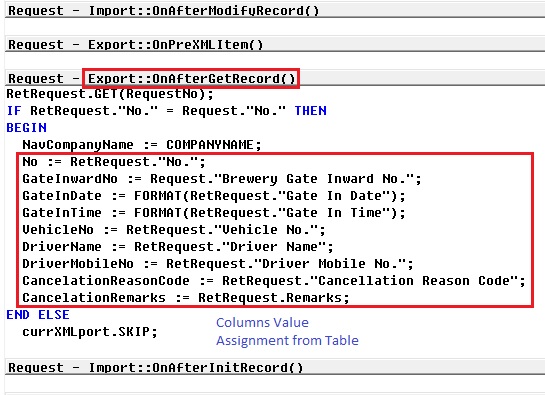Click the NavCompanyName := COMPANYNAME; line
This screenshot has height=395, width=545.
coord(142,145)
